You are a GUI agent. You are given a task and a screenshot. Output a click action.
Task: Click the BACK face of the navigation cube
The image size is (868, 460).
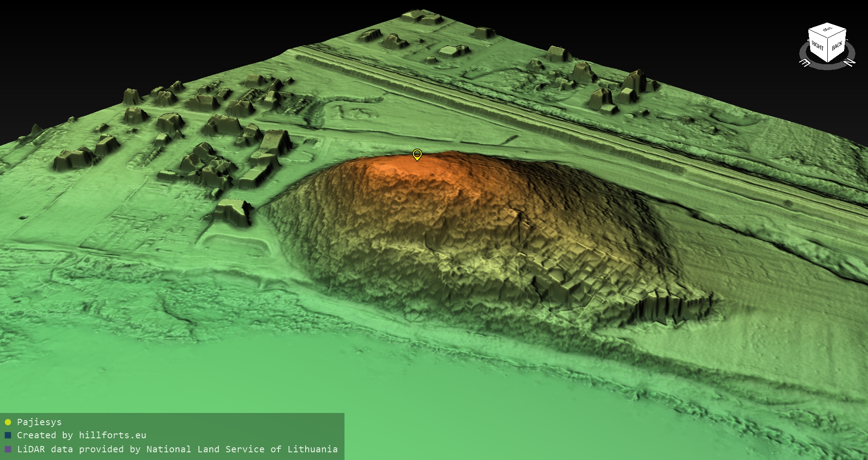[x=837, y=46]
